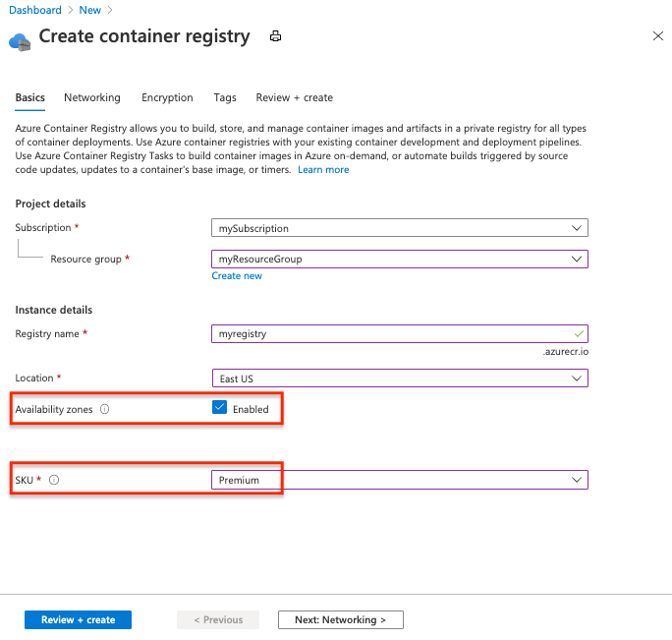Click the SKU info icon
This screenshot has height=640, width=672.
click(x=54, y=480)
